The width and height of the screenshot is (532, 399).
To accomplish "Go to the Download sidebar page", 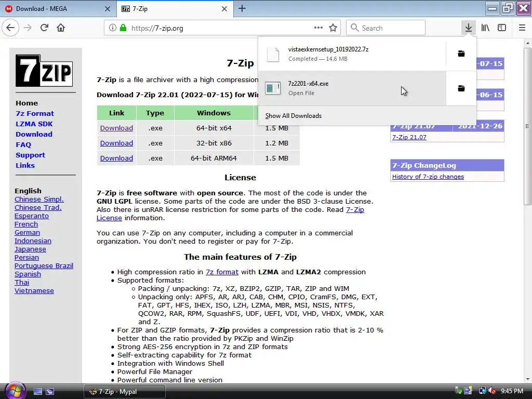I will point(34,134).
